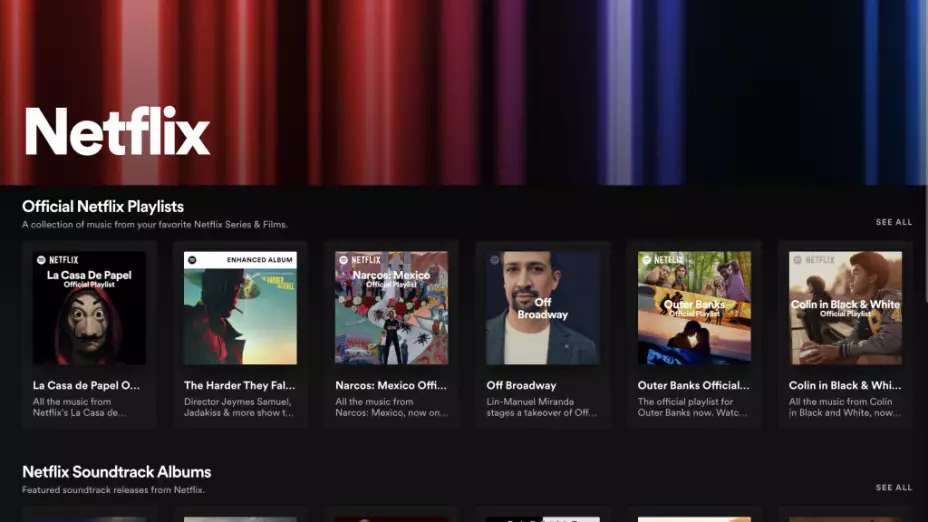Click See All for Netflix Soundtrack Albums
This screenshot has width=928, height=522.
point(893,488)
